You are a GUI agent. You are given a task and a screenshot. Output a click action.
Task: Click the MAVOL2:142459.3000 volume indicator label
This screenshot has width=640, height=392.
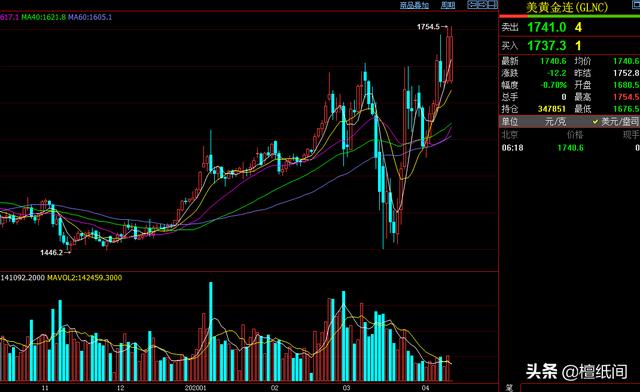(84, 278)
